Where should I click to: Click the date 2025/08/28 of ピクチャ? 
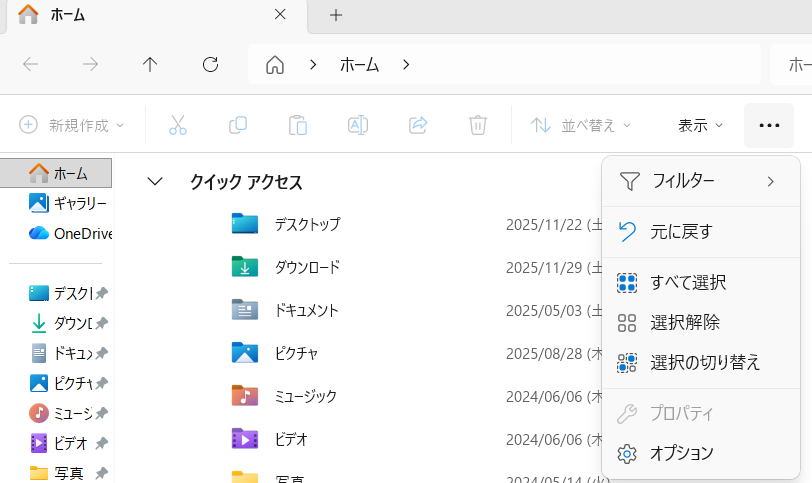[x=554, y=354]
